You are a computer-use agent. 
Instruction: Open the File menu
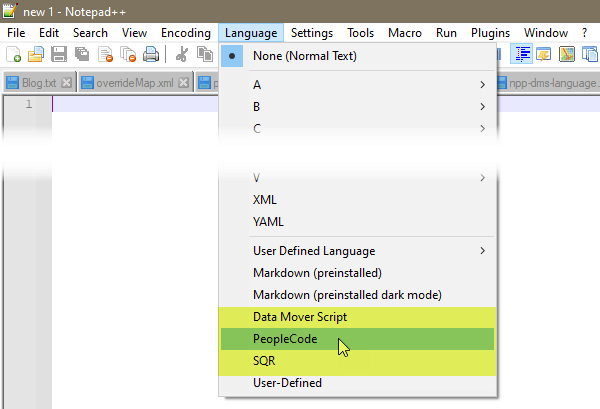[16, 33]
